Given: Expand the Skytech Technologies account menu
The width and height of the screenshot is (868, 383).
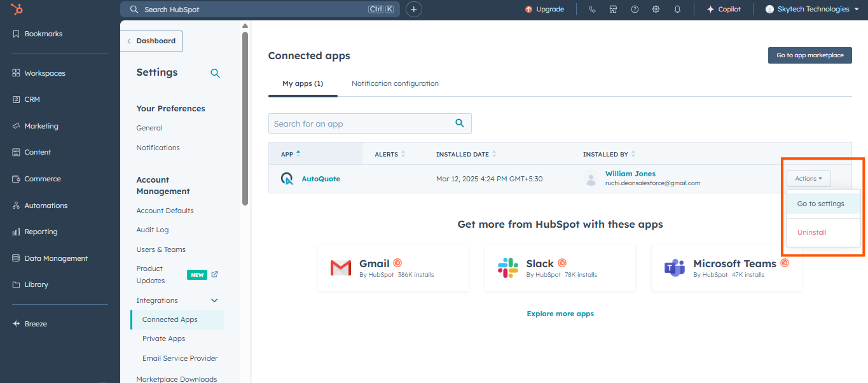Looking at the screenshot, I should tap(812, 10).
